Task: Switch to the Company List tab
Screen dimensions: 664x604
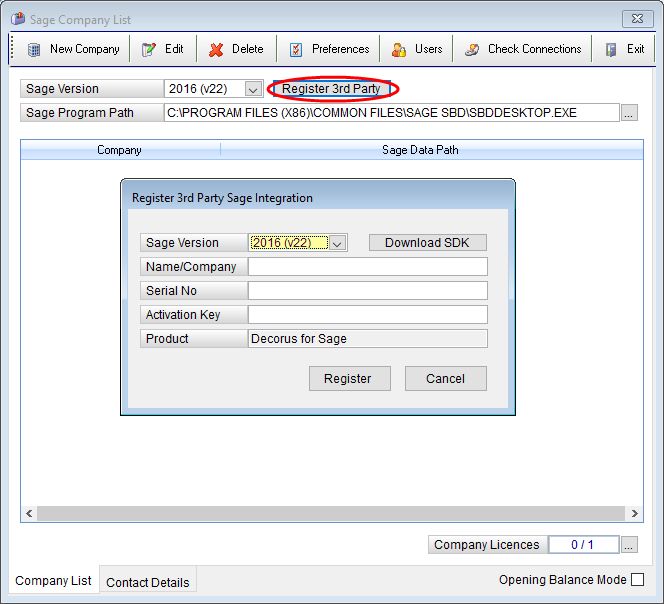Action: pyautogui.click(x=53, y=581)
